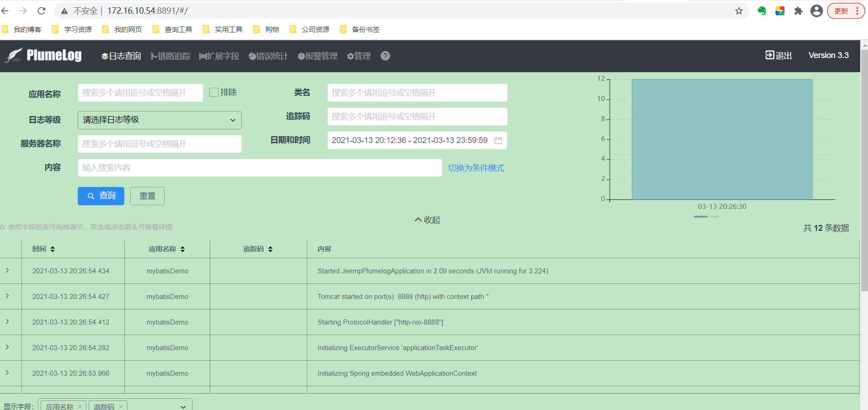
Task: Click 'Initializing Spring embedded WebApplicationContext' content
Action: coord(397,373)
